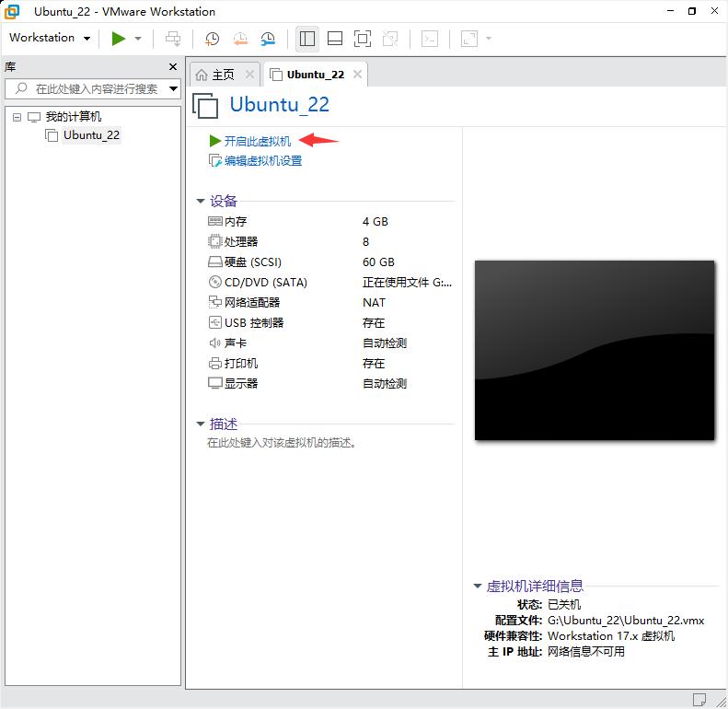728x709 pixels.
Task: Open the Workstation menu
Action: pyautogui.click(x=49, y=38)
